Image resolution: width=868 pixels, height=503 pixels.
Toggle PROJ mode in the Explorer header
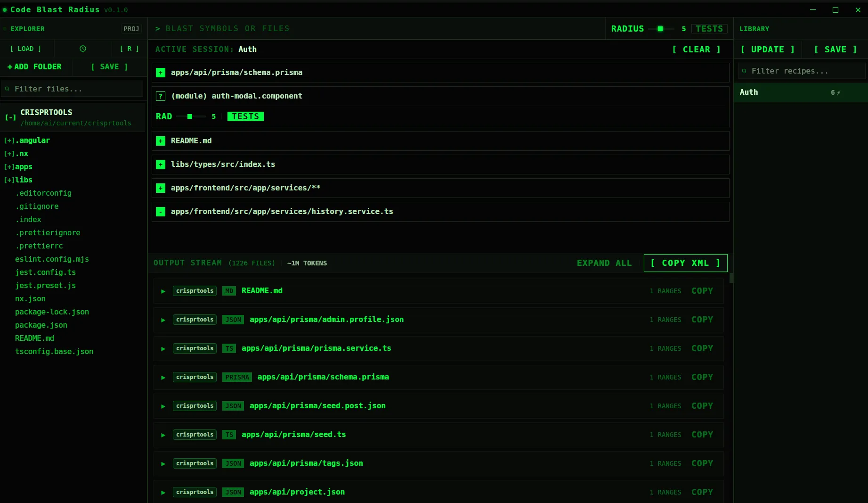131,29
